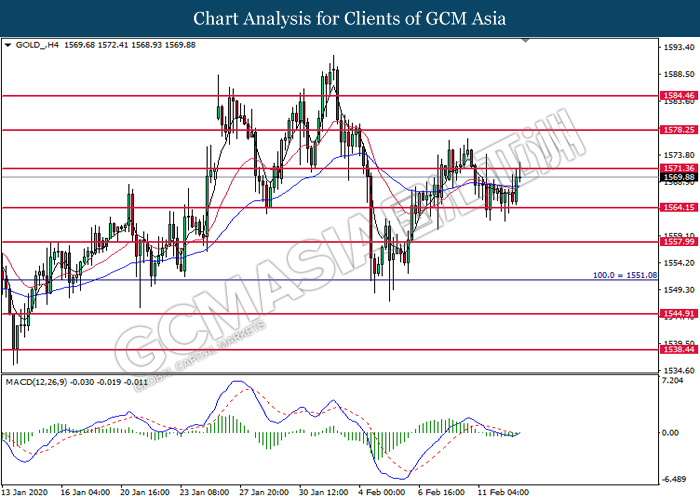Click the dropdown triangle beside GOLD_,H4
Screen dimensions: 700x500
point(8,45)
